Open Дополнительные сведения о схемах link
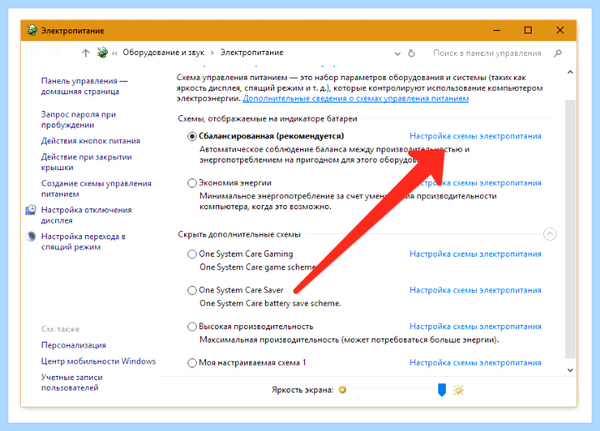Viewport: 600px width, 431px height. (355, 99)
